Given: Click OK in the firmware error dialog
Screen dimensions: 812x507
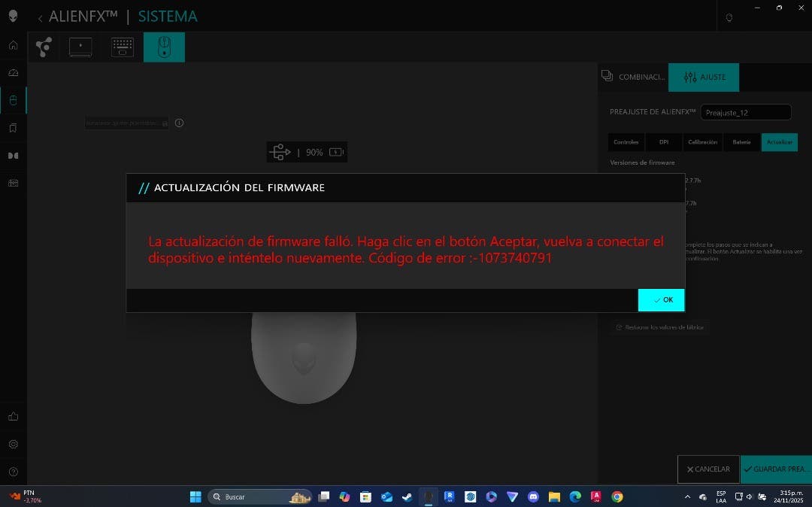Looking at the screenshot, I should coord(662,299).
